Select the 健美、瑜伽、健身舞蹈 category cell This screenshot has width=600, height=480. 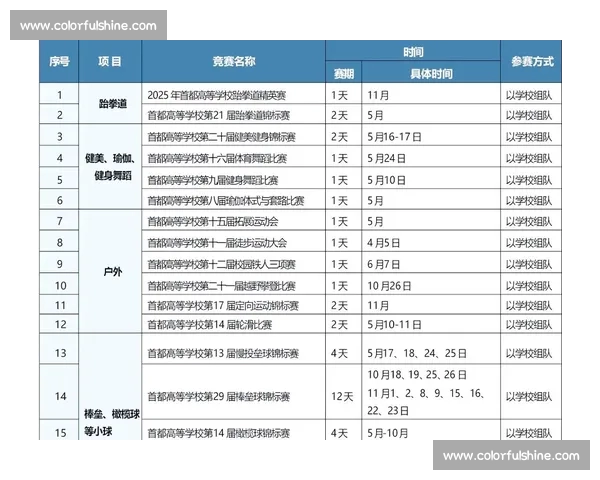[x=110, y=167]
